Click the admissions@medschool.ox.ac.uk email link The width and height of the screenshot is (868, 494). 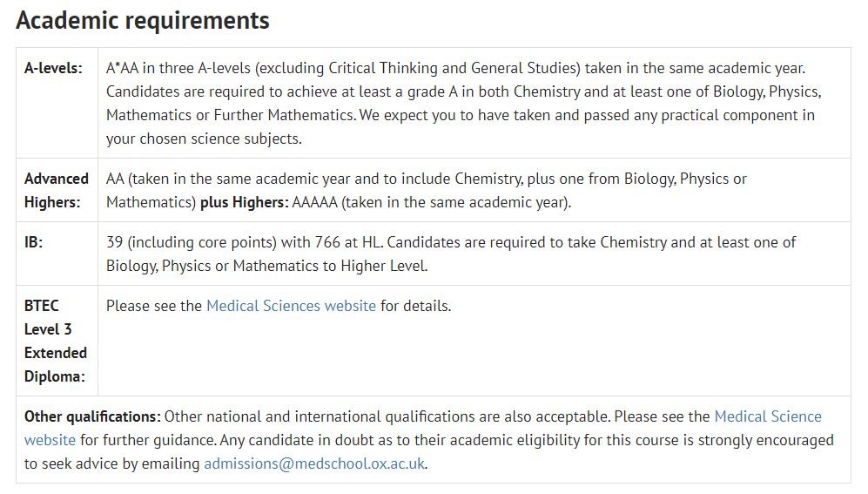(x=314, y=464)
